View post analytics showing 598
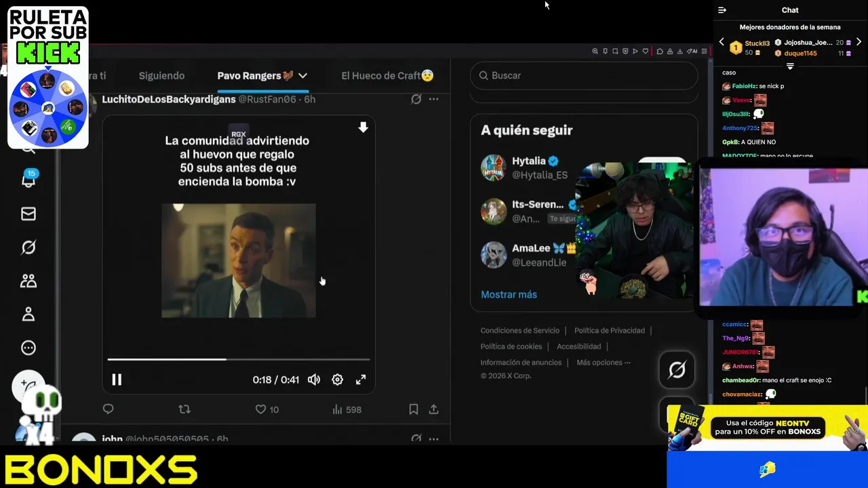Viewport: 868px width, 488px height. pyautogui.click(x=347, y=409)
